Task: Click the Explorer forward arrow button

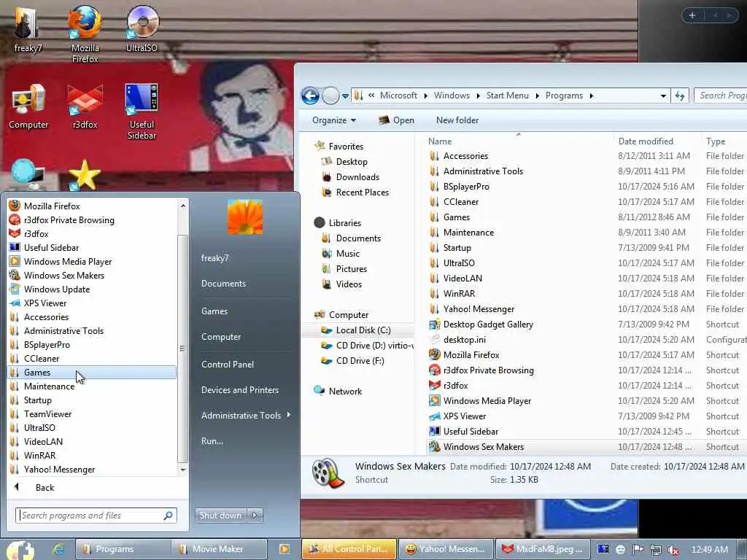Action: click(x=330, y=96)
